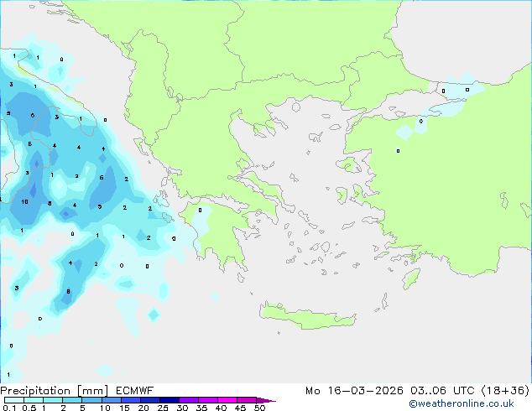Select the 5–10 mm legend color box
The height and width of the screenshot is (411, 532).
91,400
